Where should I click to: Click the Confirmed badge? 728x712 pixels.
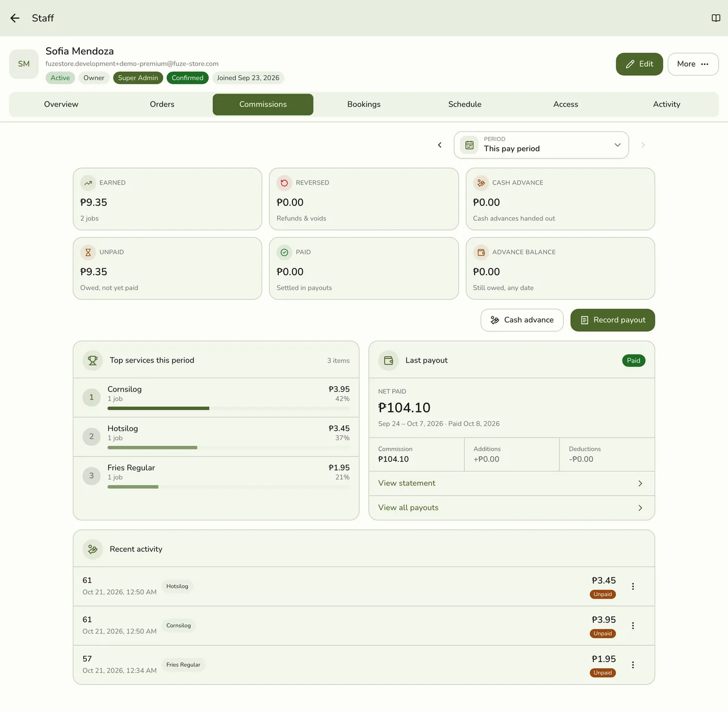[188, 78]
